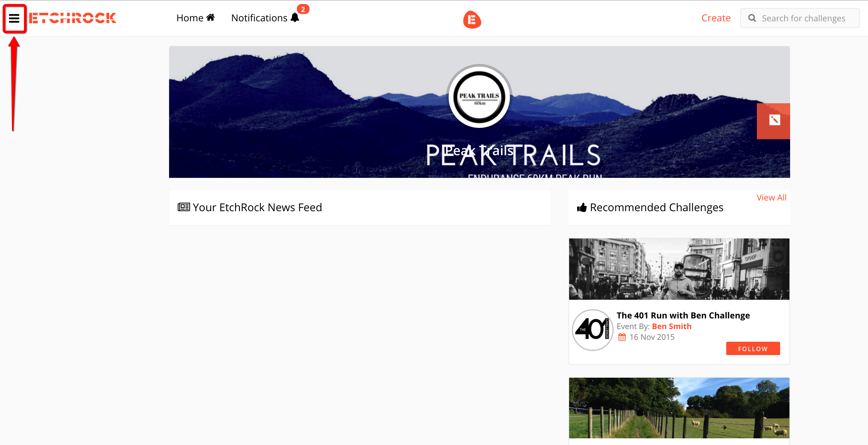The width and height of the screenshot is (868, 445).
Task: Open the Notifications menu item
Action: [x=266, y=18]
